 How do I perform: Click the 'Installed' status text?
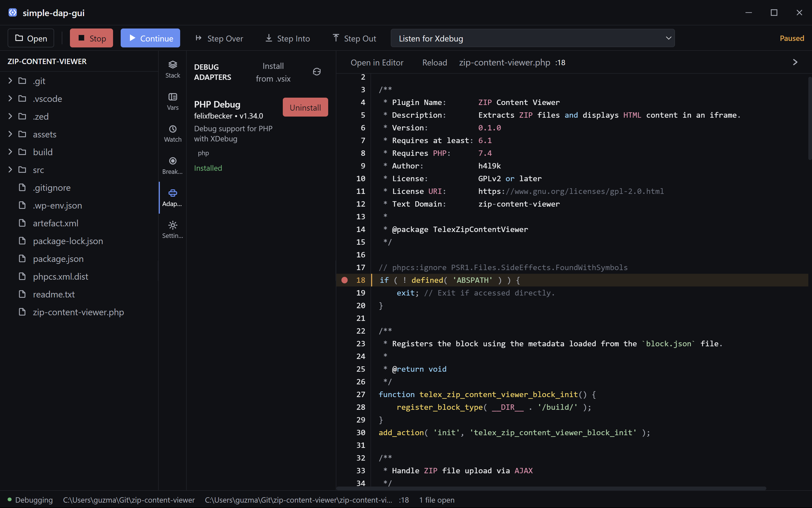pyautogui.click(x=208, y=168)
